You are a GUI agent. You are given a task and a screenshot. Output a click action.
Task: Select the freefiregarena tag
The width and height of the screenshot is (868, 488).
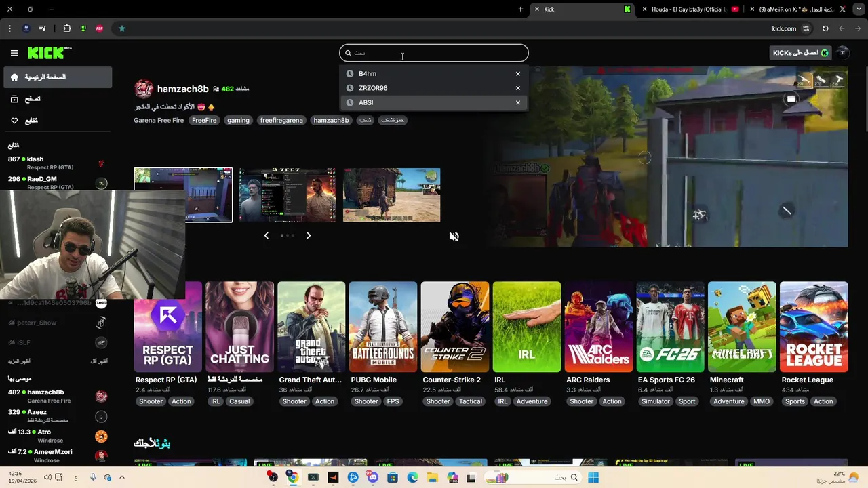[x=281, y=120]
